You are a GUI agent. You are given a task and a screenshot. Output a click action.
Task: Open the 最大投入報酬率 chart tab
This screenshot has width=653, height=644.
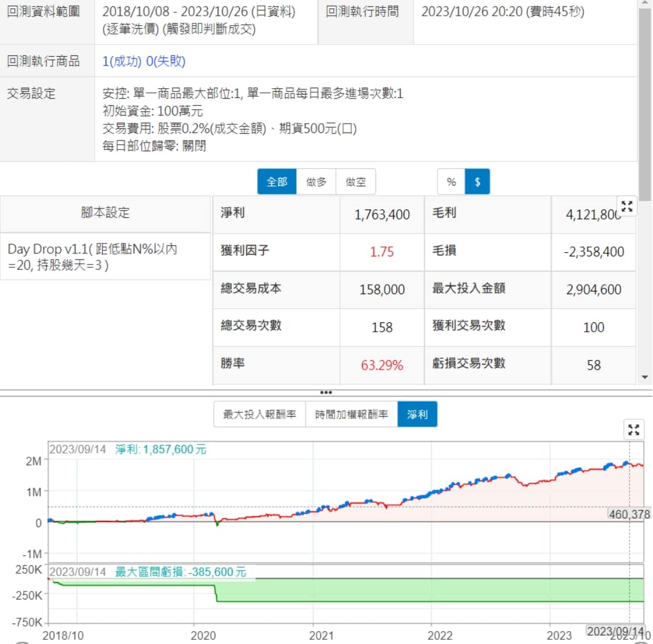(259, 415)
